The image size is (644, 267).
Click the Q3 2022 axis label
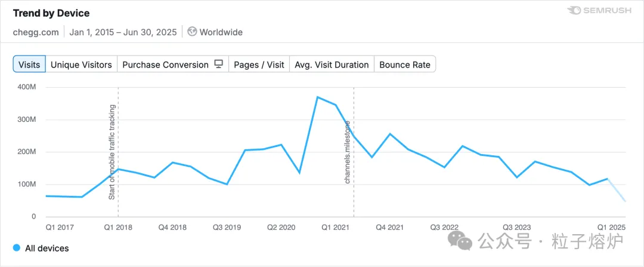pyautogui.click(x=444, y=227)
